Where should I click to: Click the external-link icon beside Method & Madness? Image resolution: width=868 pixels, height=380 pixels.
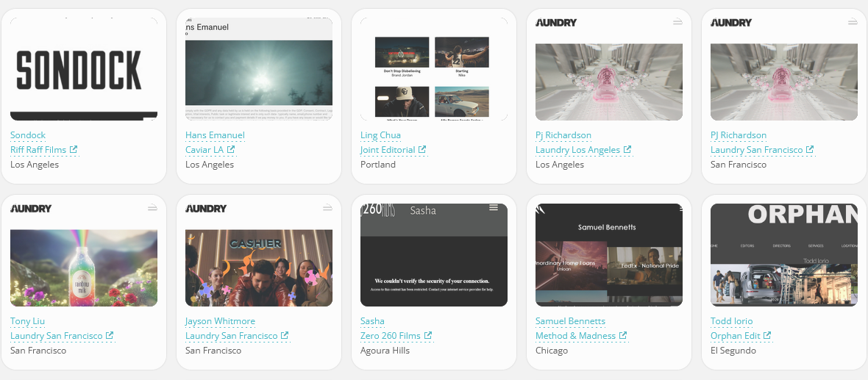(x=623, y=336)
